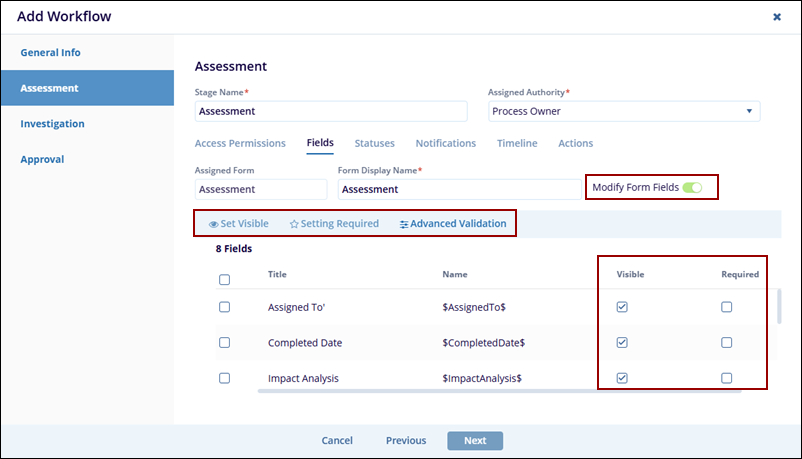This screenshot has width=802, height=459.
Task: Click in the Stage Name input field
Action: tap(330, 111)
